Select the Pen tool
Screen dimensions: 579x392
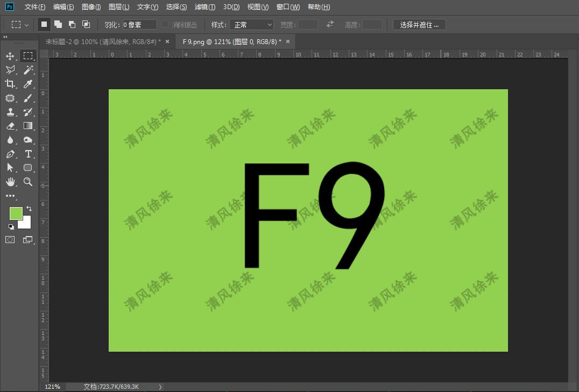click(10, 154)
